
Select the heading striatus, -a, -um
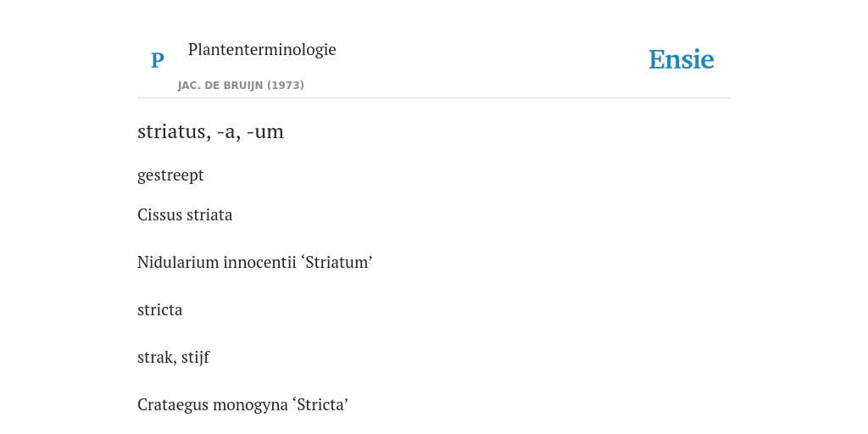click(x=210, y=131)
